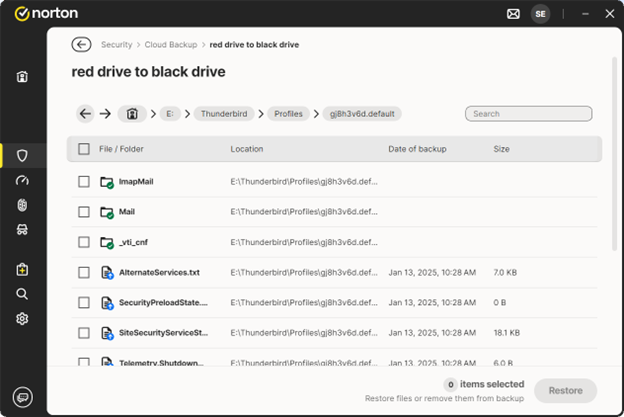Check the ImapMail folder checkbox
The width and height of the screenshot is (624, 417).
[84, 182]
